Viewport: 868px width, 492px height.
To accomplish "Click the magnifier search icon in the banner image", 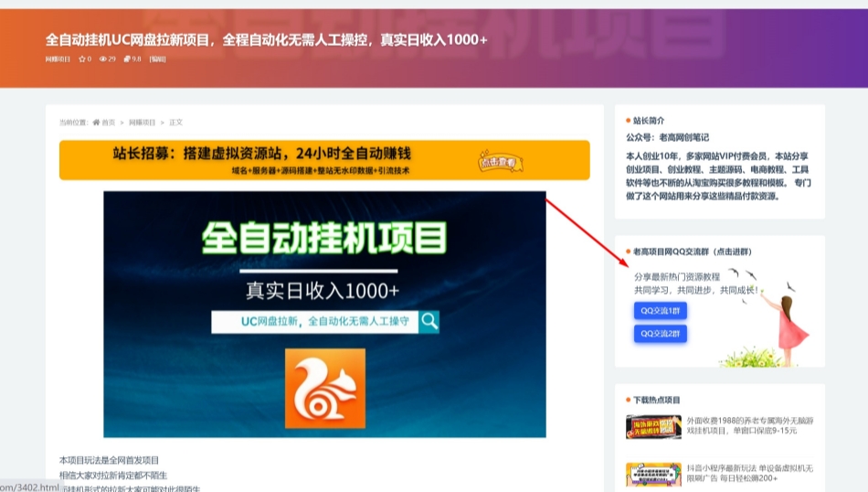I will pos(429,321).
